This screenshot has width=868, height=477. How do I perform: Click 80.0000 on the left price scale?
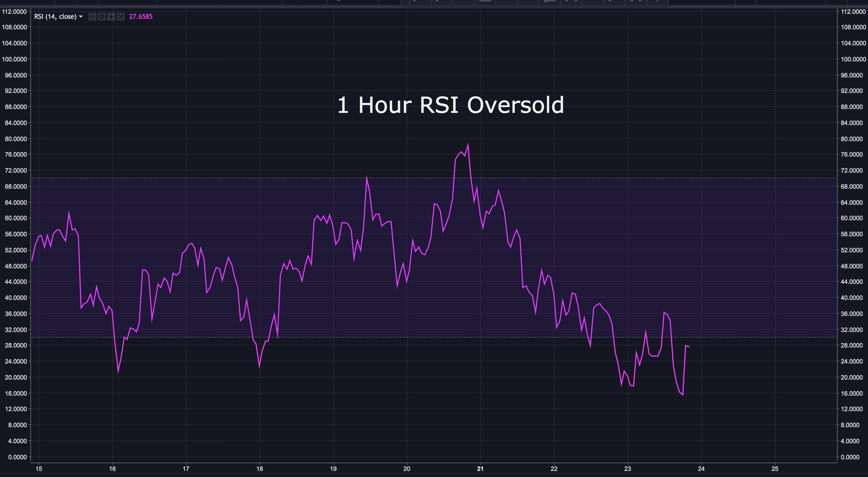15,139
